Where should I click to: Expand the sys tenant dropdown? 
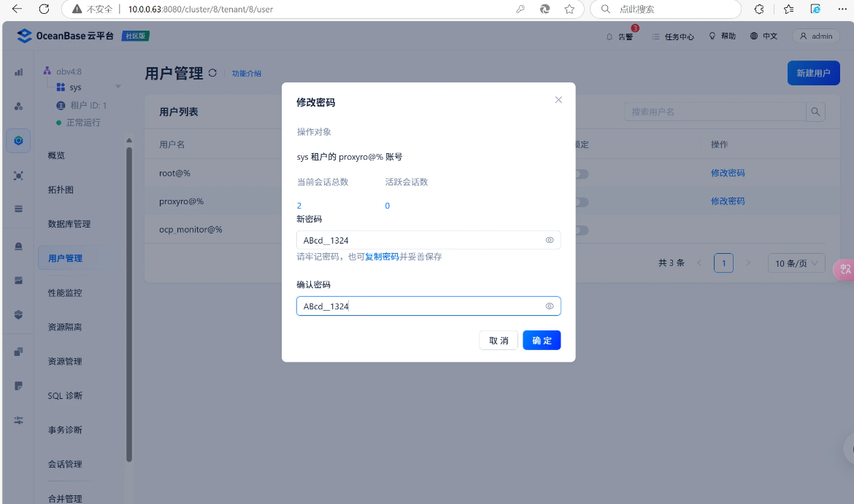pos(117,87)
